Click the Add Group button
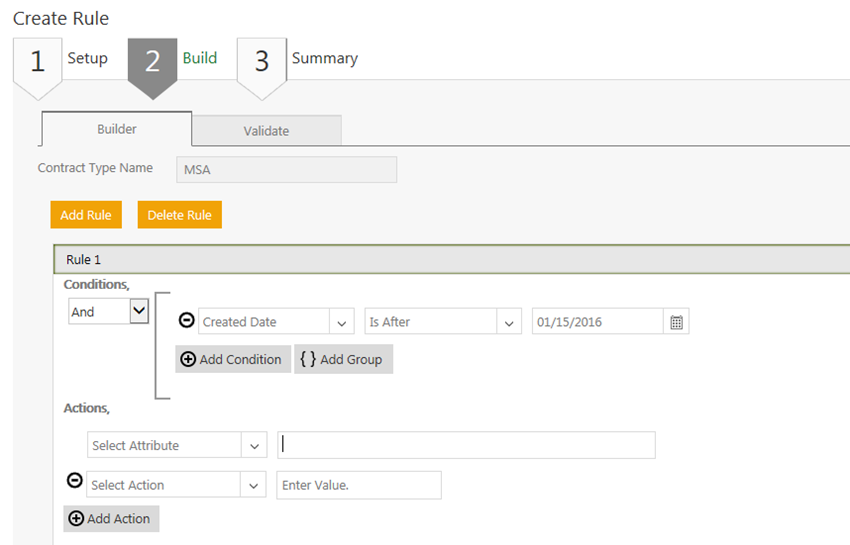Image resolution: width=850 pixels, height=545 pixels. pyautogui.click(x=343, y=360)
